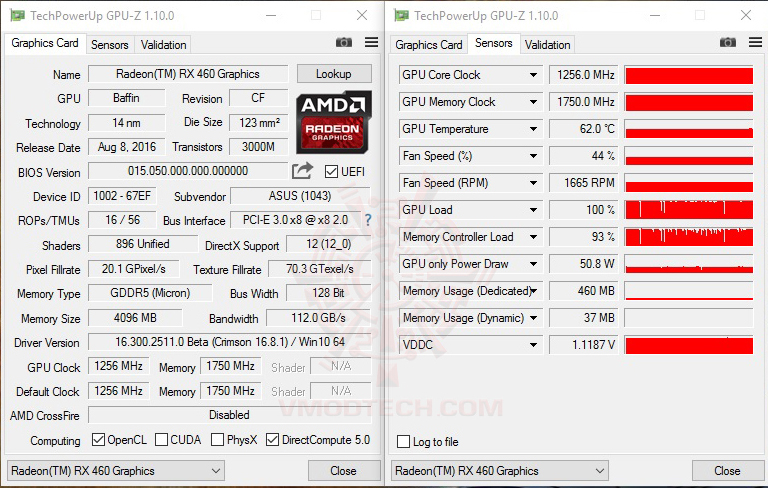
Task: Click the GPU Load red history graph
Action: (x=689, y=210)
